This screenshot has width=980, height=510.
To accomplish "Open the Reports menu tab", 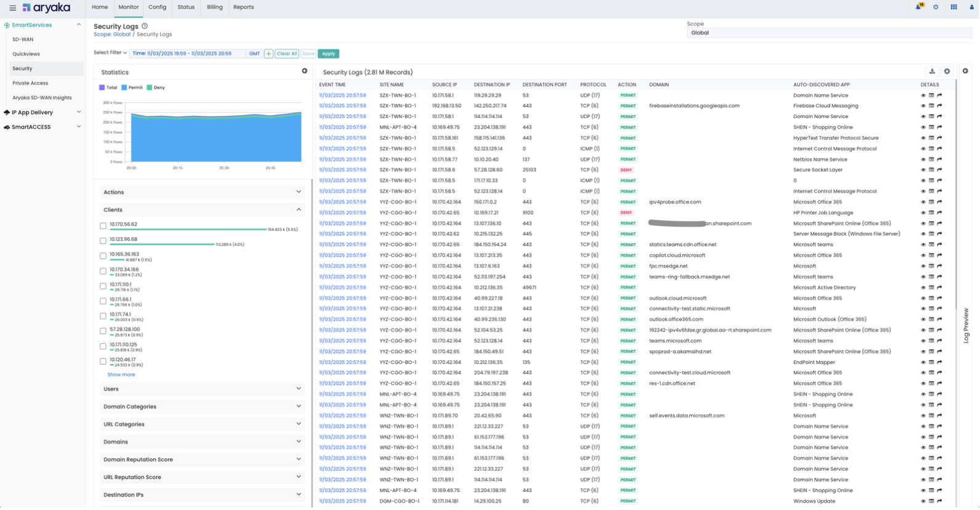I will point(243,7).
